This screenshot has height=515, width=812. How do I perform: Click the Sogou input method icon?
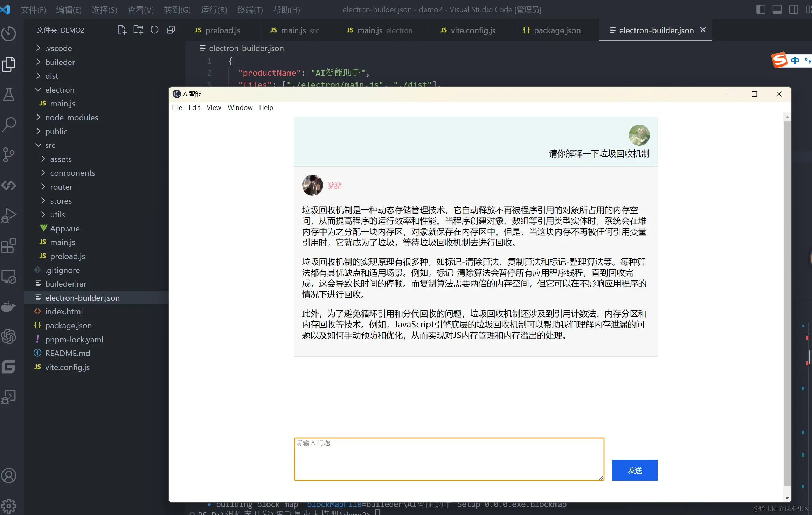[x=779, y=60]
